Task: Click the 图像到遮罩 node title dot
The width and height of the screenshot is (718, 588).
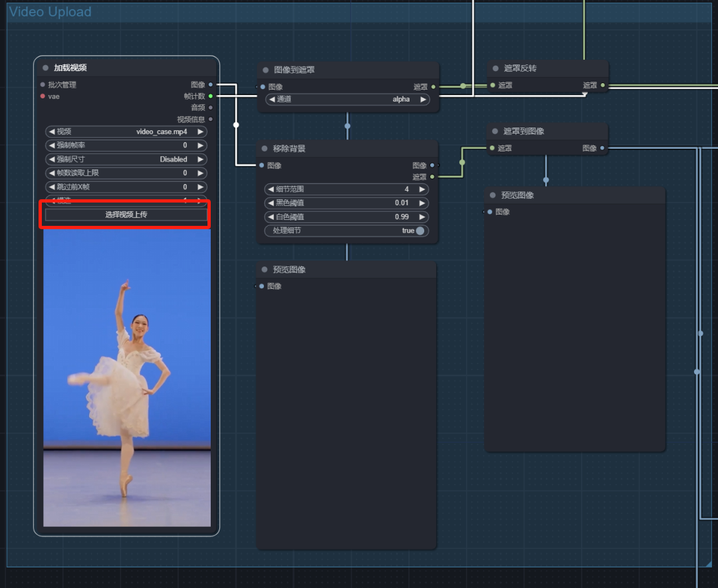Action: 266,70
